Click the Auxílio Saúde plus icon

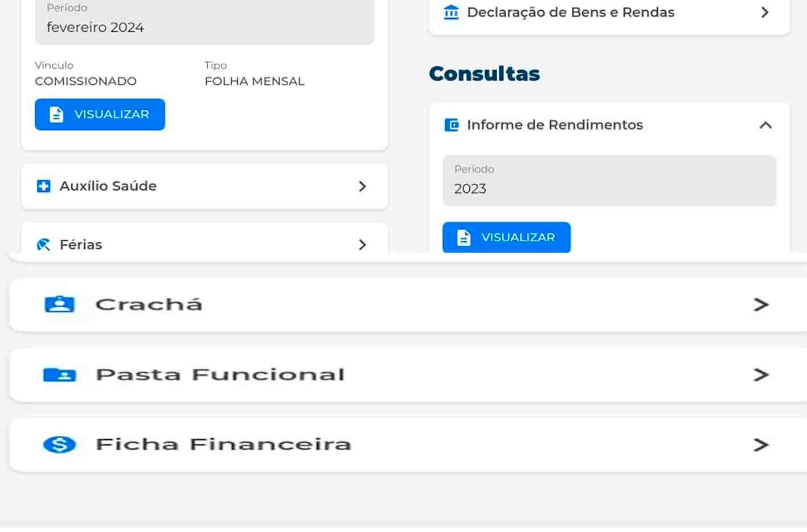[x=43, y=186]
